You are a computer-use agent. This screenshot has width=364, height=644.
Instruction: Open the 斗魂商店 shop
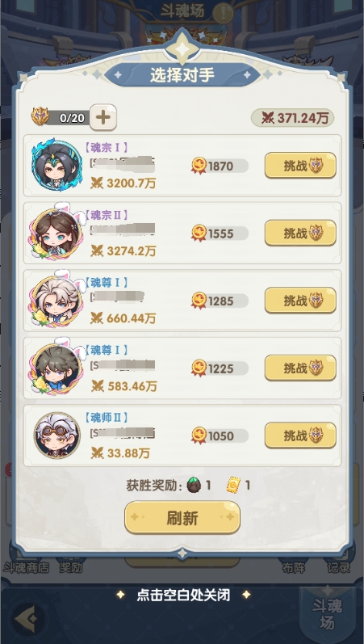pyautogui.click(x=27, y=567)
